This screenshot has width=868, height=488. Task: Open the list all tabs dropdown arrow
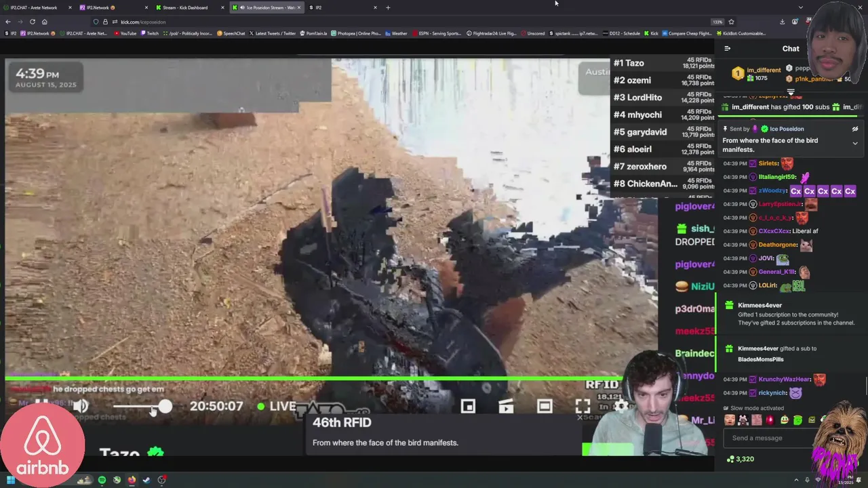click(800, 7)
